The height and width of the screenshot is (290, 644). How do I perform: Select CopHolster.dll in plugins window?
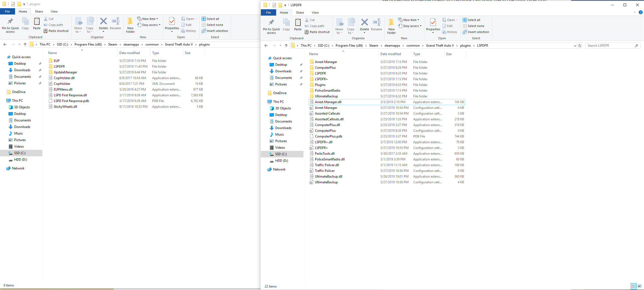coord(64,78)
